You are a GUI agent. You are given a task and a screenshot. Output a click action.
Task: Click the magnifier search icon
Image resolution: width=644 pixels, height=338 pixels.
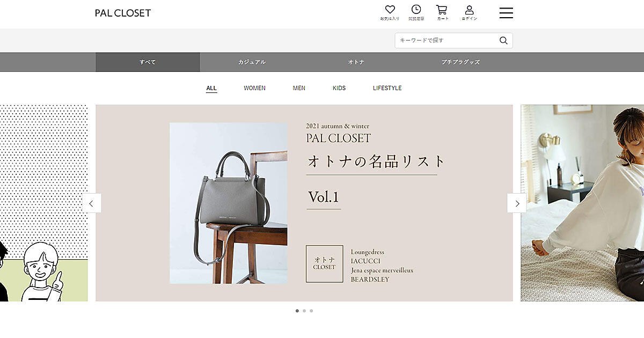[503, 40]
